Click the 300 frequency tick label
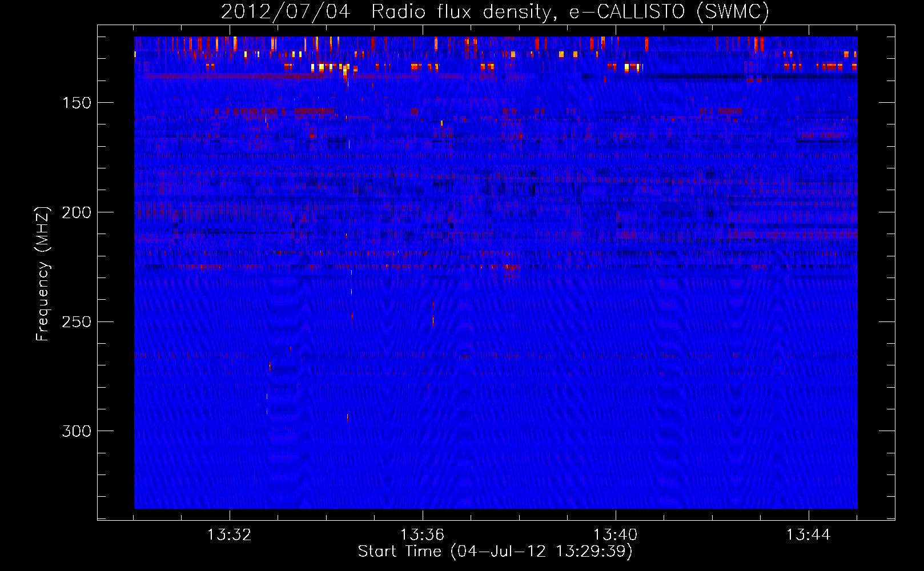Image resolution: width=924 pixels, height=571 pixels. (x=77, y=431)
